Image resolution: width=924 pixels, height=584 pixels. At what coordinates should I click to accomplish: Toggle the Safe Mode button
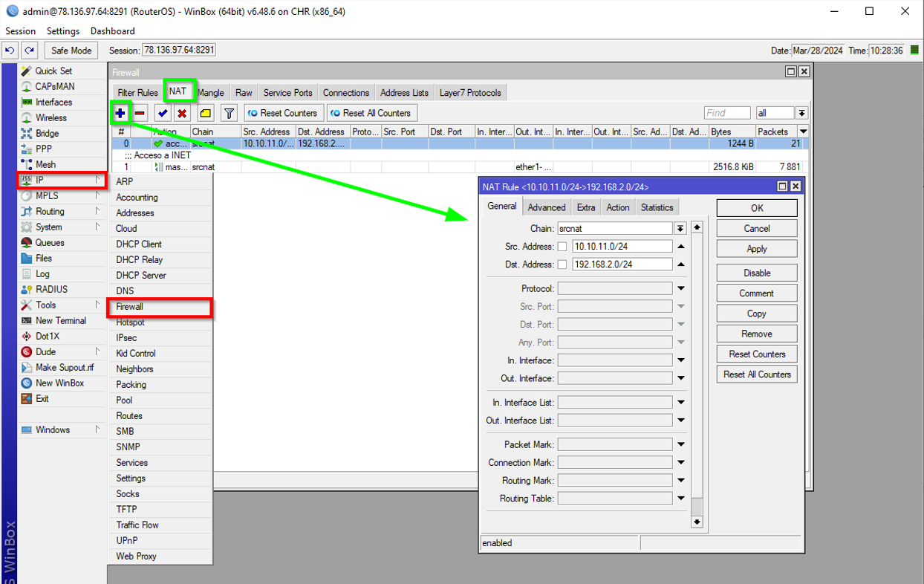pyautogui.click(x=71, y=51)
